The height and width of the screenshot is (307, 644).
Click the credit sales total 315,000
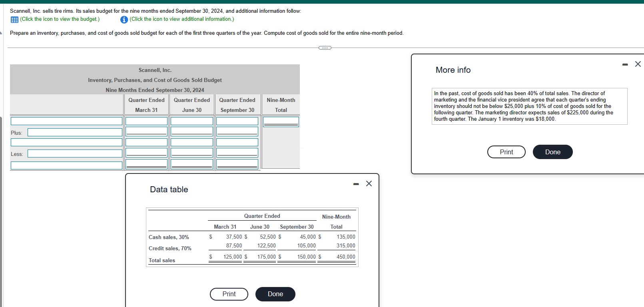click(x=346, y=246)
